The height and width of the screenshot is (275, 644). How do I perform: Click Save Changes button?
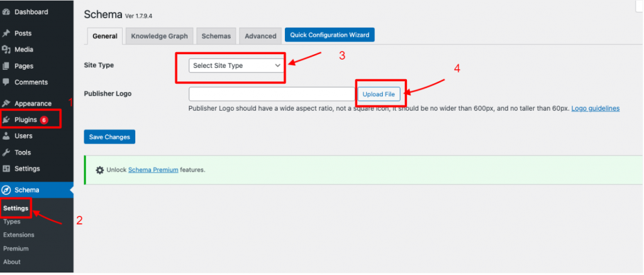tap(109, 137)
